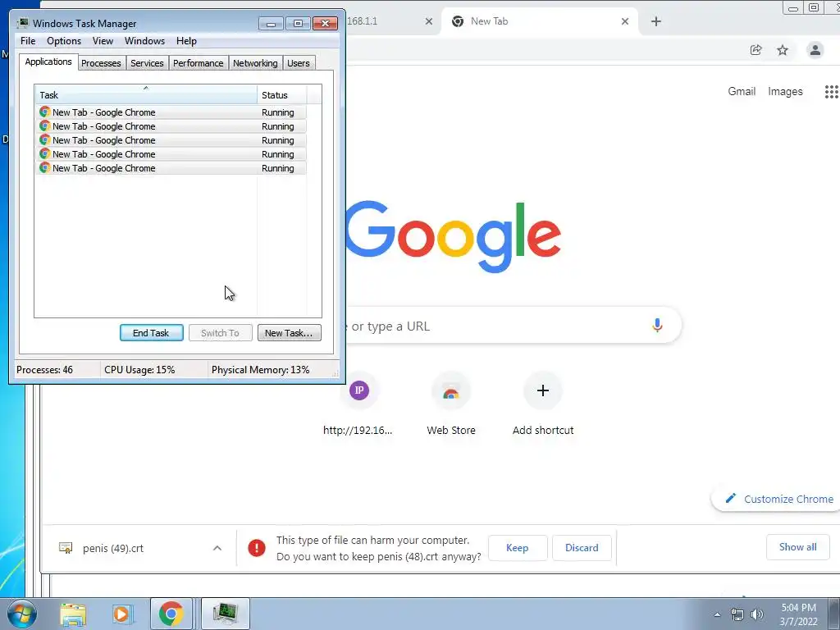Viewport: 840px width, 630px height.
Task: Select the first New Tab - Google Chrome task
Action: point(171,112)
